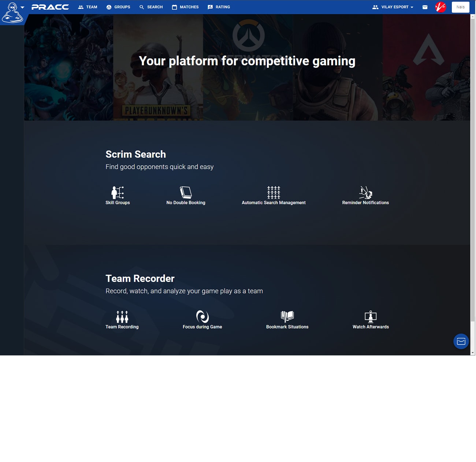This screenshot has height=462, width=476.
Task: Expand the Vilay Esport team dropdown
Action: (393, 7)
